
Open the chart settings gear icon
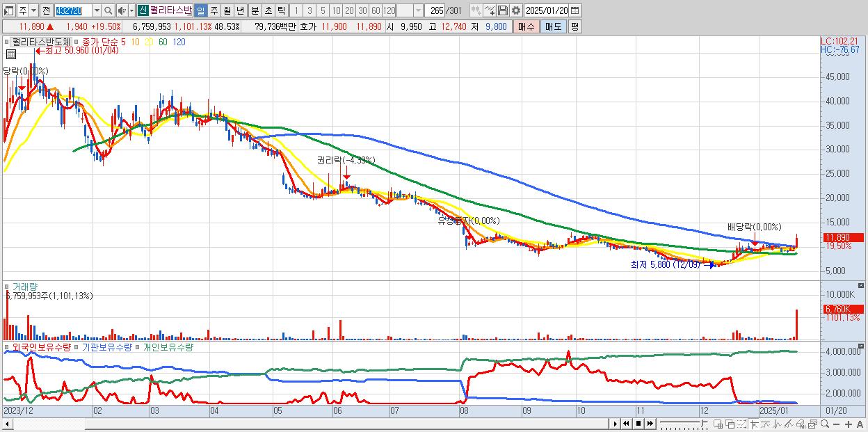516,10
